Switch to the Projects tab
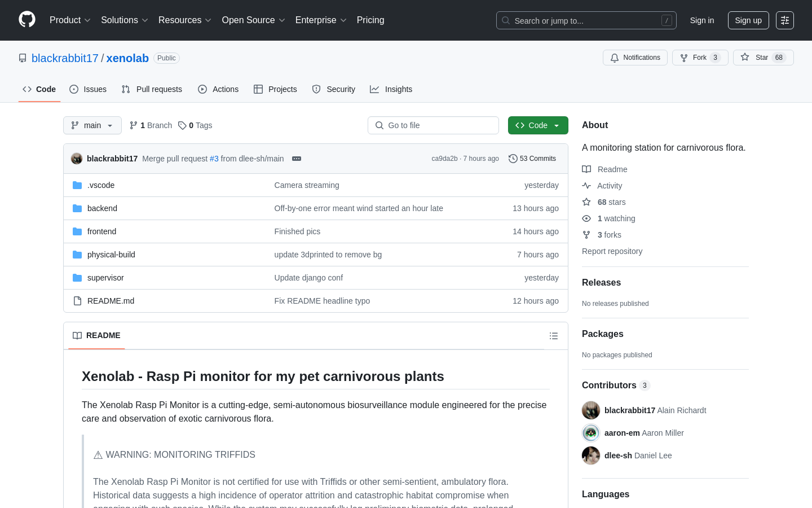812x508 pixels. pos(275,89)
